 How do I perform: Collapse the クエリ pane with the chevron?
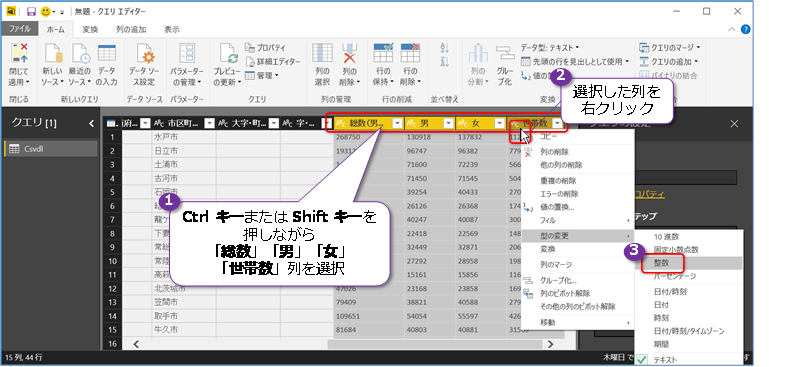tap(92, 123)
